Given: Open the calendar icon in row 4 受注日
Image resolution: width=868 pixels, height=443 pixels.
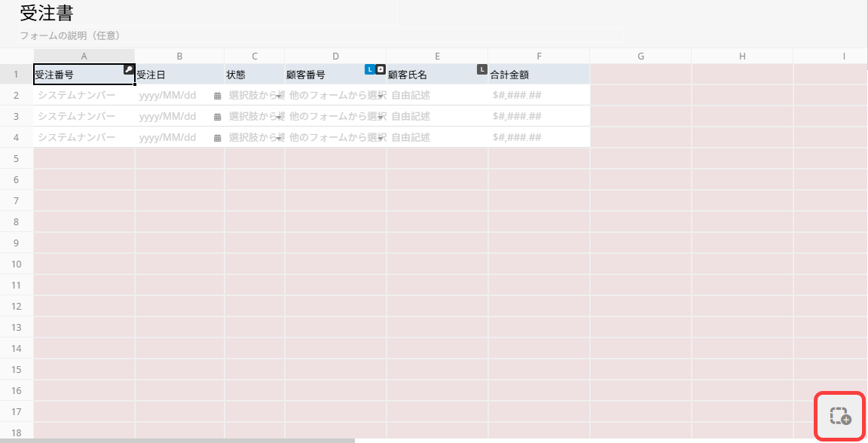Looking at the screenshot, I should coord(217,138).
